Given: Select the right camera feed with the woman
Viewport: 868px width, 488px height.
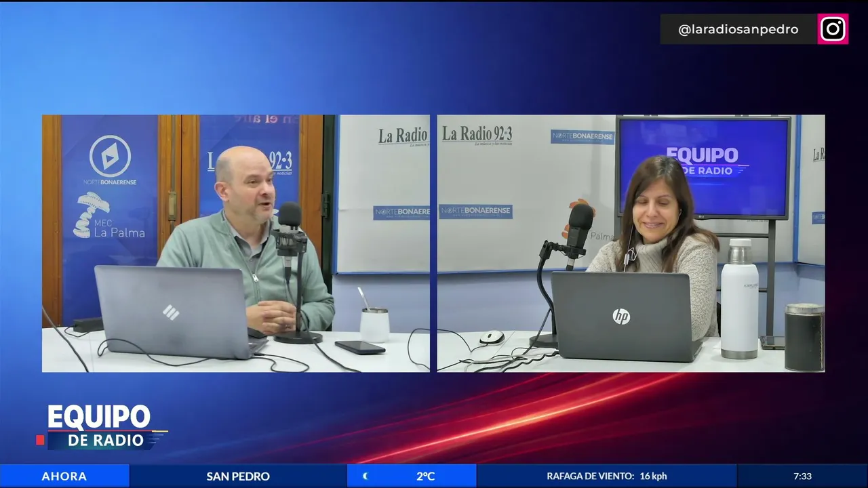Looking at the screenshot, I should [631, 243].
